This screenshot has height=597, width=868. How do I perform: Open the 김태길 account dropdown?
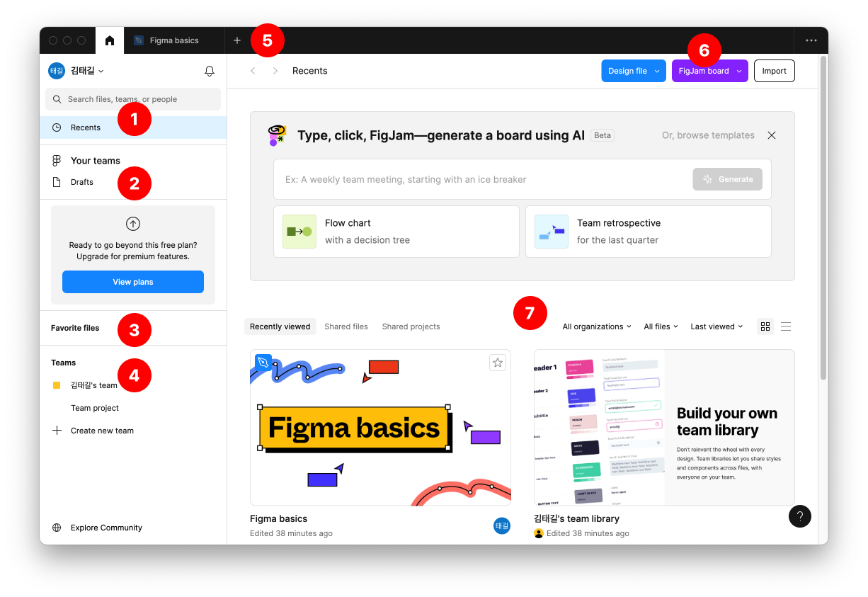point(88,71)
